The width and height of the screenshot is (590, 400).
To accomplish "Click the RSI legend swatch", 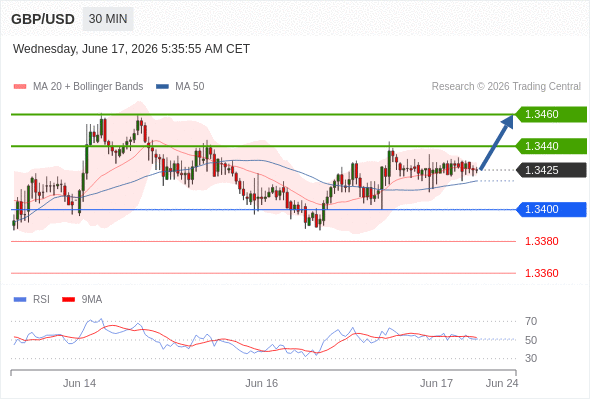I will (x=20, y=300).
